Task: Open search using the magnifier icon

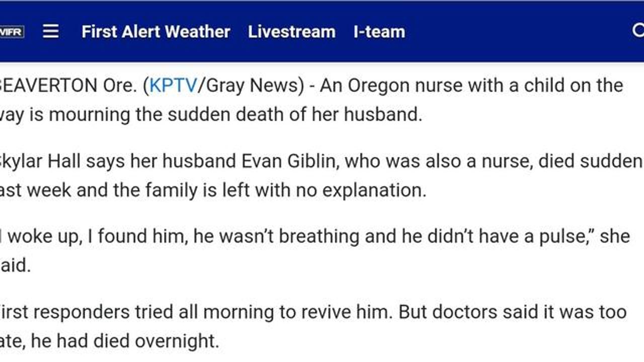Action: 638,31
